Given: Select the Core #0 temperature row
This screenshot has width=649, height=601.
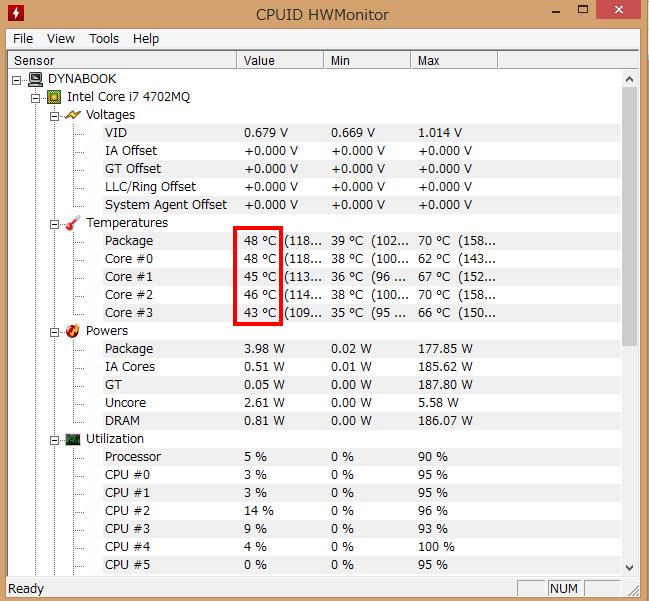Looking at the screenshot, I should (362, 259).
